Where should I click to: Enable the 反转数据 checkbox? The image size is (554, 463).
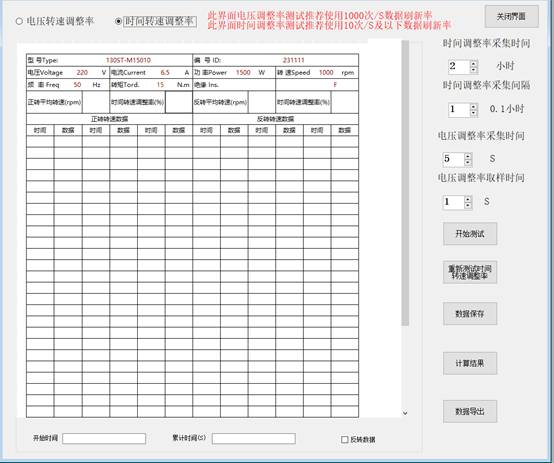click(x=344, y=439)
